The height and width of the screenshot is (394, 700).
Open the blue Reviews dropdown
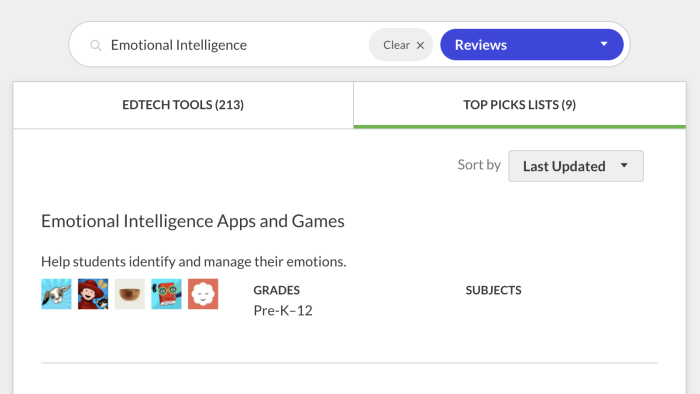coord(532,45)
